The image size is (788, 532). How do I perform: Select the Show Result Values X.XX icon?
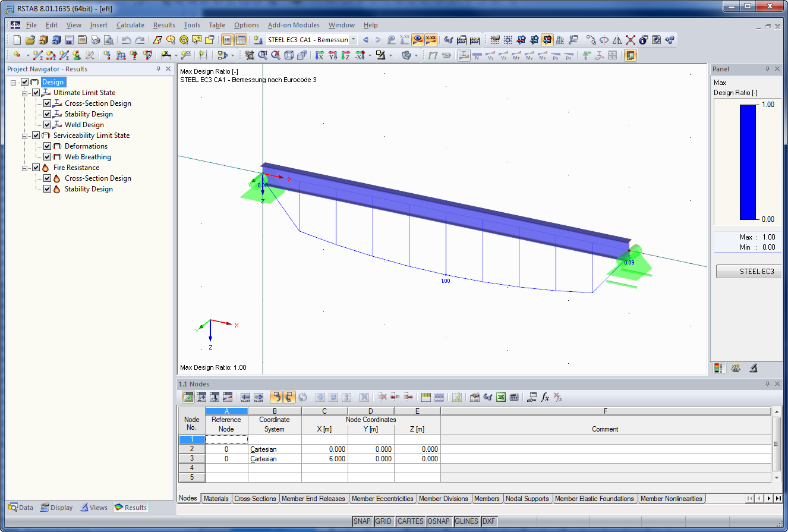click(x=430, y=39)
